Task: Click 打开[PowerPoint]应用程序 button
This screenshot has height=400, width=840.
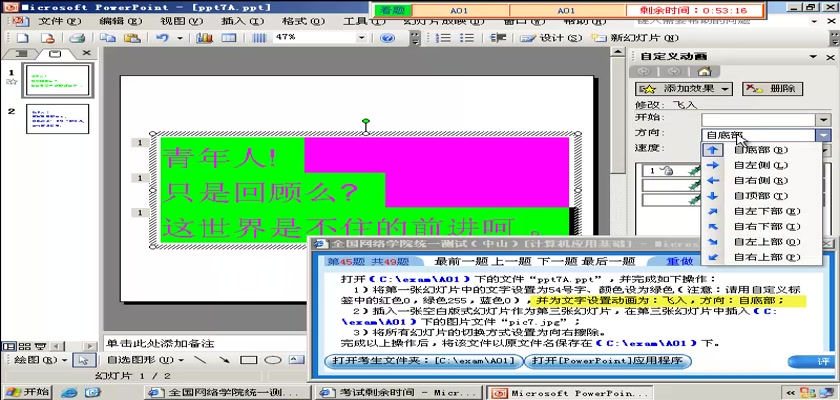Action: pyautogui.click(x=608, y=361)
